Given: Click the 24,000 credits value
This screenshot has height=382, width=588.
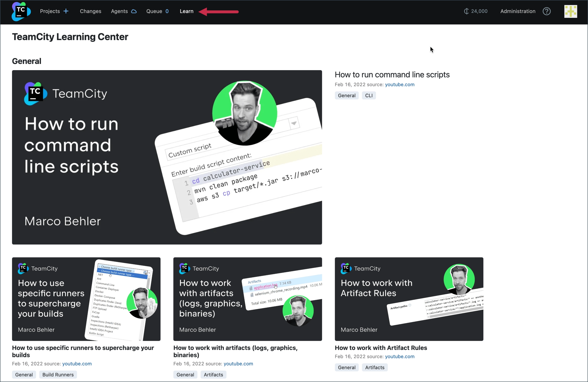Looking at the screenshot, I should [479, 11].
